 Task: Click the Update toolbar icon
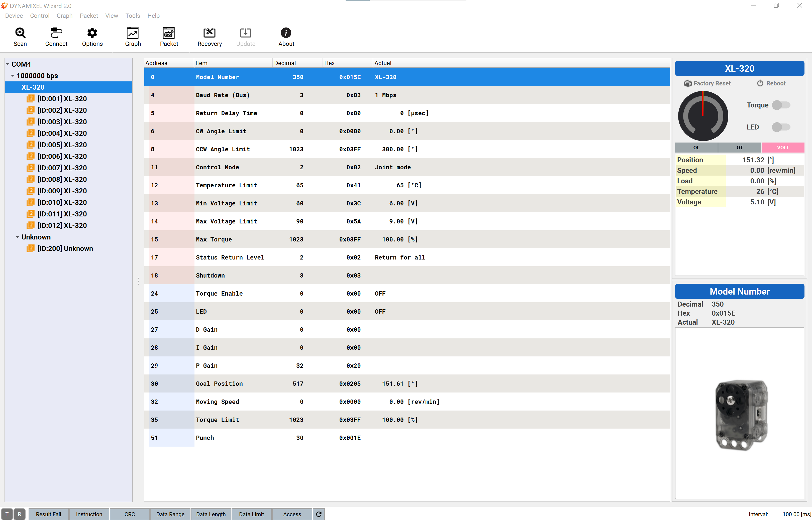coord(245,37)
